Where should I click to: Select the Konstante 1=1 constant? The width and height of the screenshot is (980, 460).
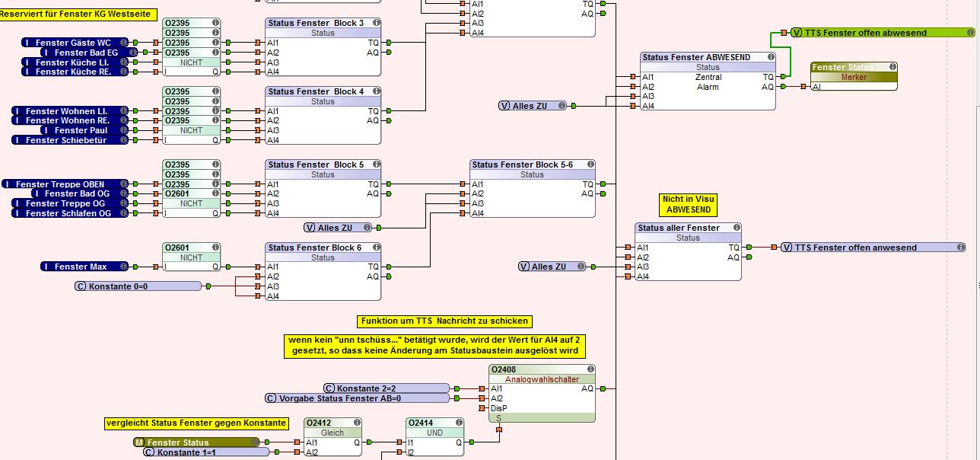click(x=205, y=452)
